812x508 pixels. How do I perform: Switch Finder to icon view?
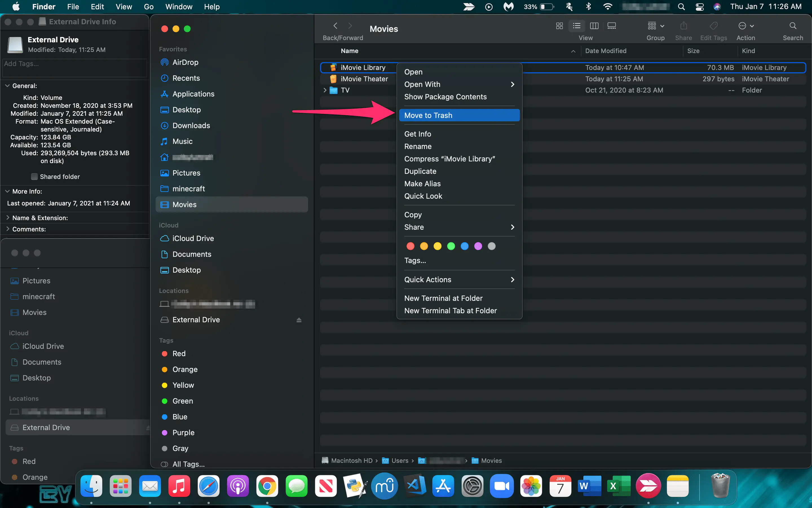[x=559, y=26]
